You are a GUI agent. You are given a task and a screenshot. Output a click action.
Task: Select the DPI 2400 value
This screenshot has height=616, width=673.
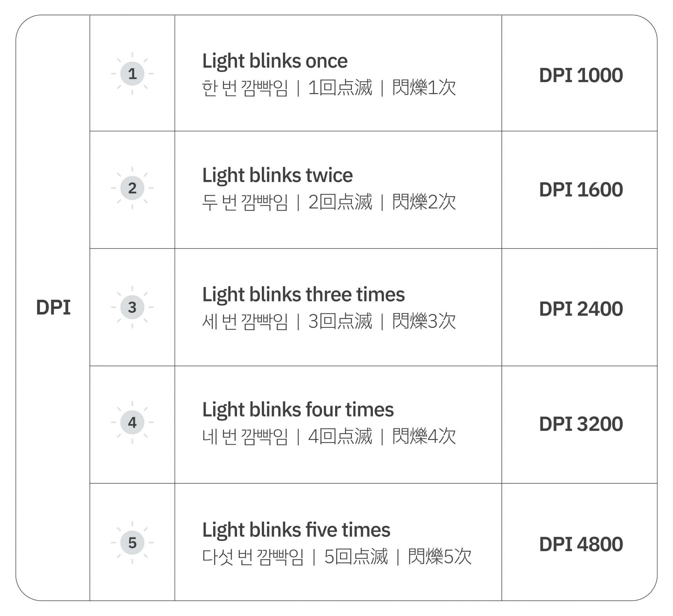[x=581, y=309]
